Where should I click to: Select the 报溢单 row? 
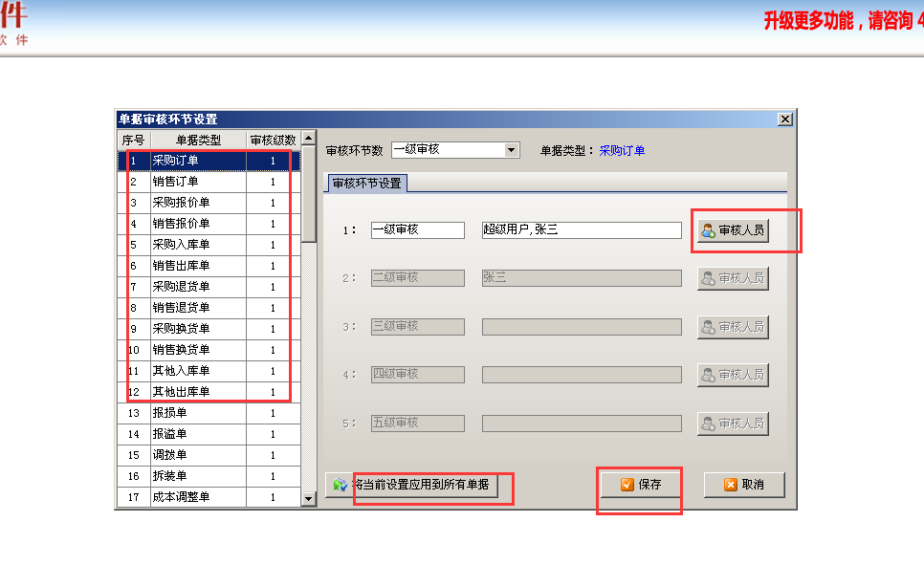209,434
